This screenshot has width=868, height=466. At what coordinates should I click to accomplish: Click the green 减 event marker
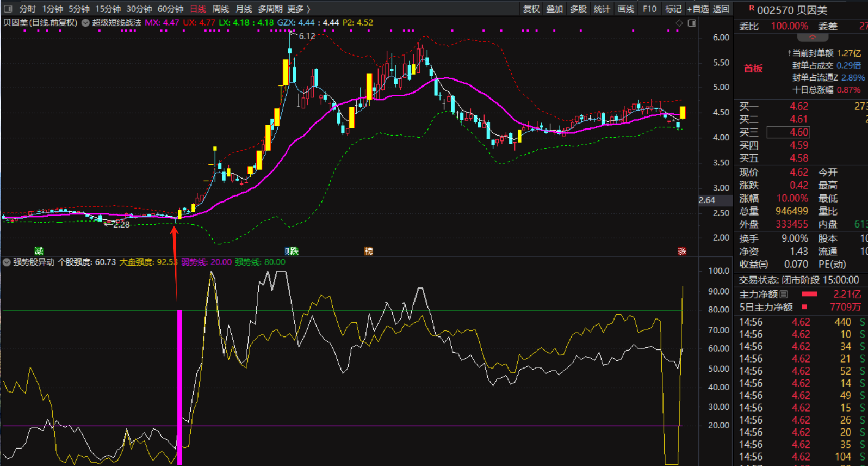[x=39, y=251]
